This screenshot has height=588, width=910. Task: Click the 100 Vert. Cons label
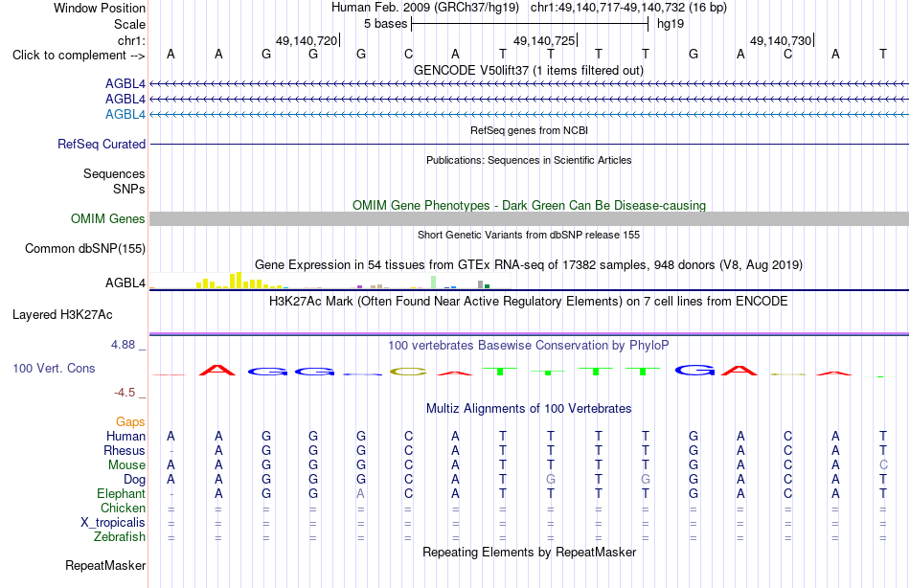[54, 368]
